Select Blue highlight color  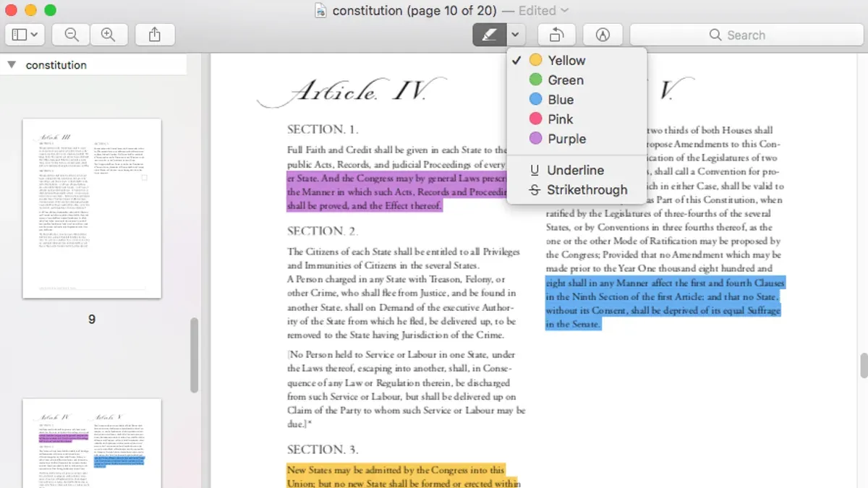(x=576, y=100)
